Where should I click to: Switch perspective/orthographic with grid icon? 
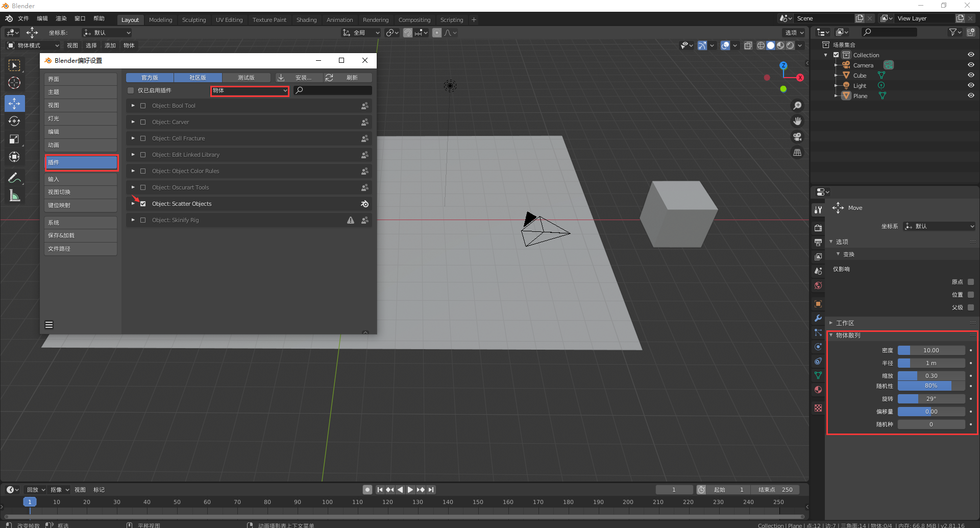pyautogui.click(x=797, y=152)
